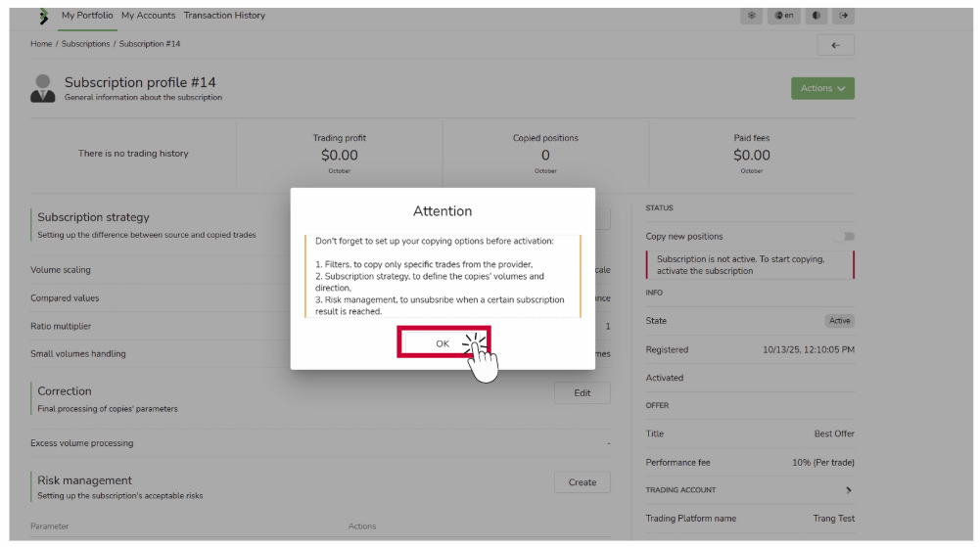
Task: Click the Subscription #14 breadcrumb
Action: [150, 44]
